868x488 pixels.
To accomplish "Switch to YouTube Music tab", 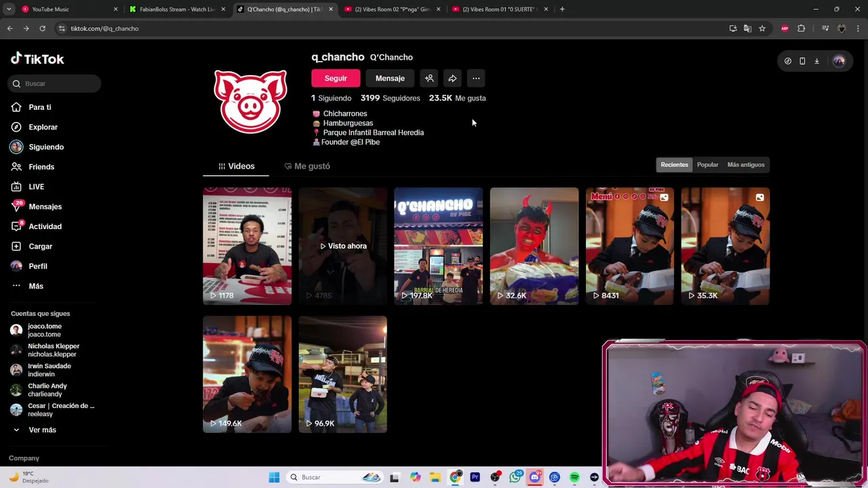I will pos(70,9).
